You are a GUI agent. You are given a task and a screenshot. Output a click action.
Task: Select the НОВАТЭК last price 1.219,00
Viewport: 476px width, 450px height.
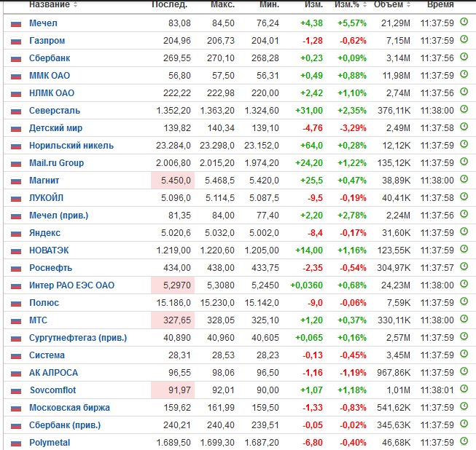tap(173, 250)
